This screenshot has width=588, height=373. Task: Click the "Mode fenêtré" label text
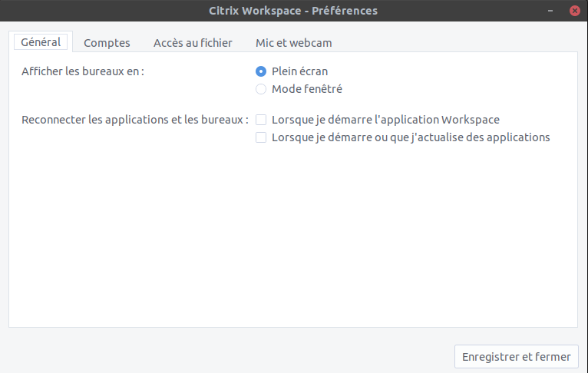307,89
